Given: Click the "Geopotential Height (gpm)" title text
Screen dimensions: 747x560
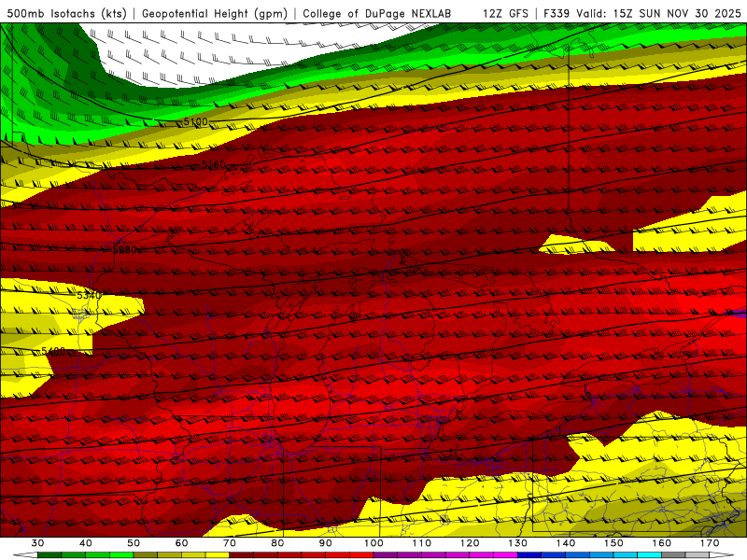Looking at the screenshot, I should (x=215, y=14).
